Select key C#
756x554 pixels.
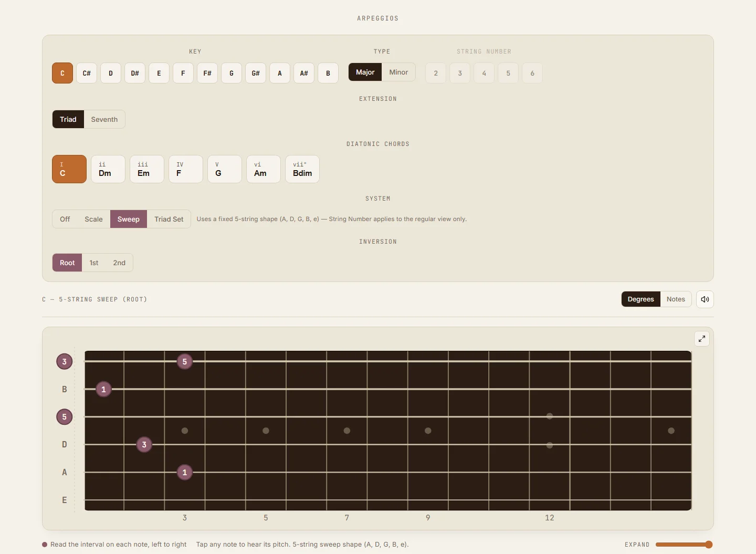click(87, 73)
